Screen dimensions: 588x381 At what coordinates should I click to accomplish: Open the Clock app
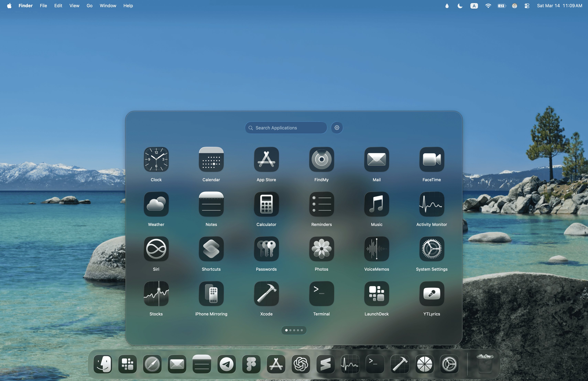(x=156, y=160)
